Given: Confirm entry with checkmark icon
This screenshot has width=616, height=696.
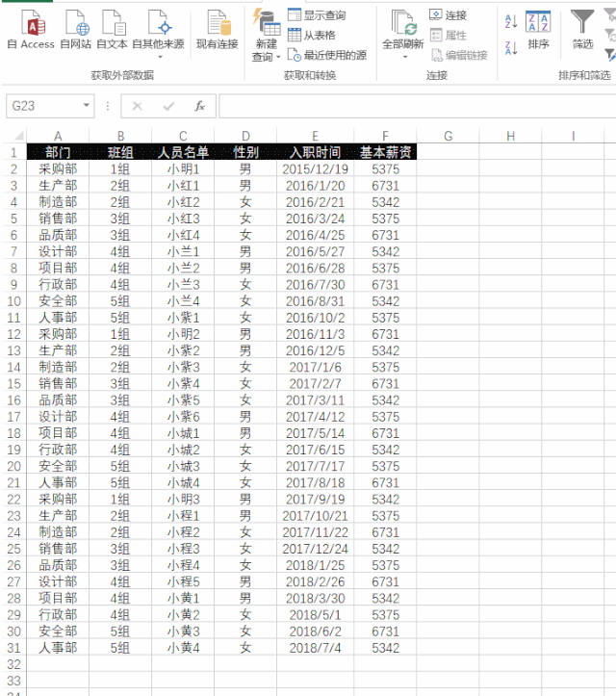Looking at the screenshot, I should click(x=168, y=106).
